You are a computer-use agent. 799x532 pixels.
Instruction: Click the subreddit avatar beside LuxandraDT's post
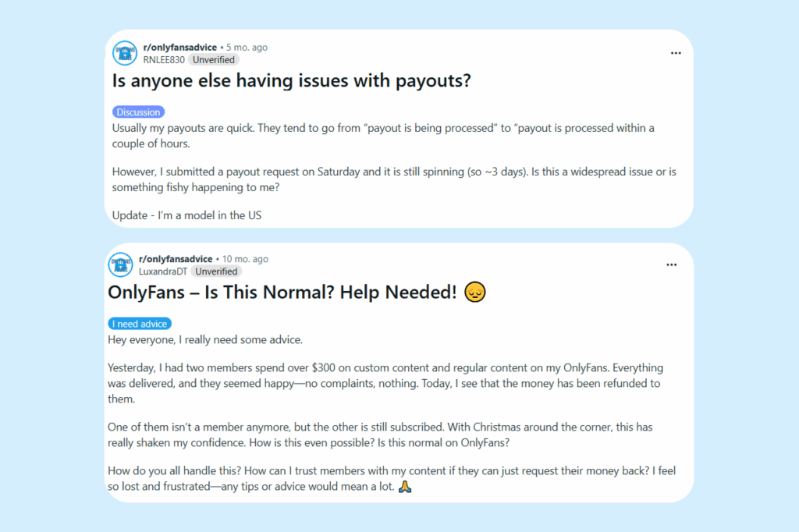click(x=121, y=265)
